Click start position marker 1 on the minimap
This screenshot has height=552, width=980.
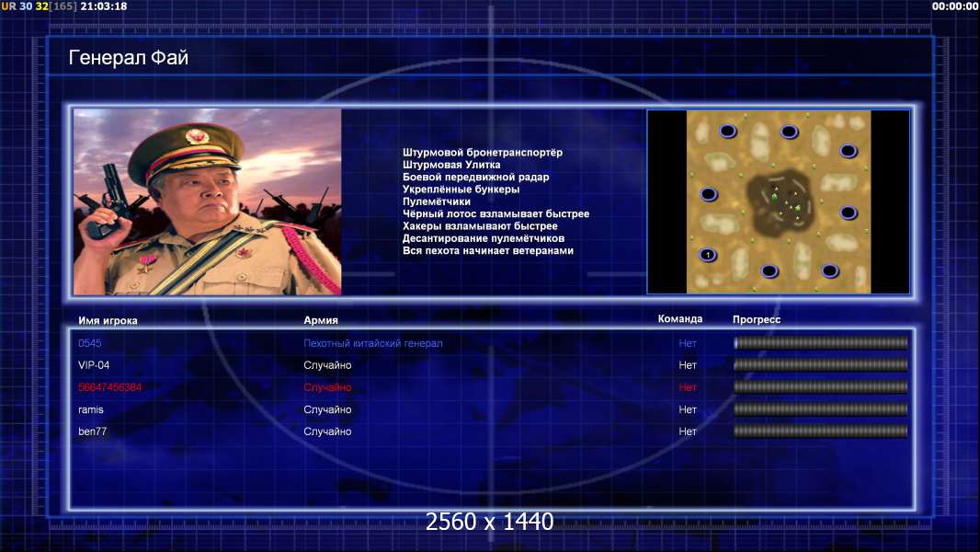pyautogui.click(x=708, y=255)
